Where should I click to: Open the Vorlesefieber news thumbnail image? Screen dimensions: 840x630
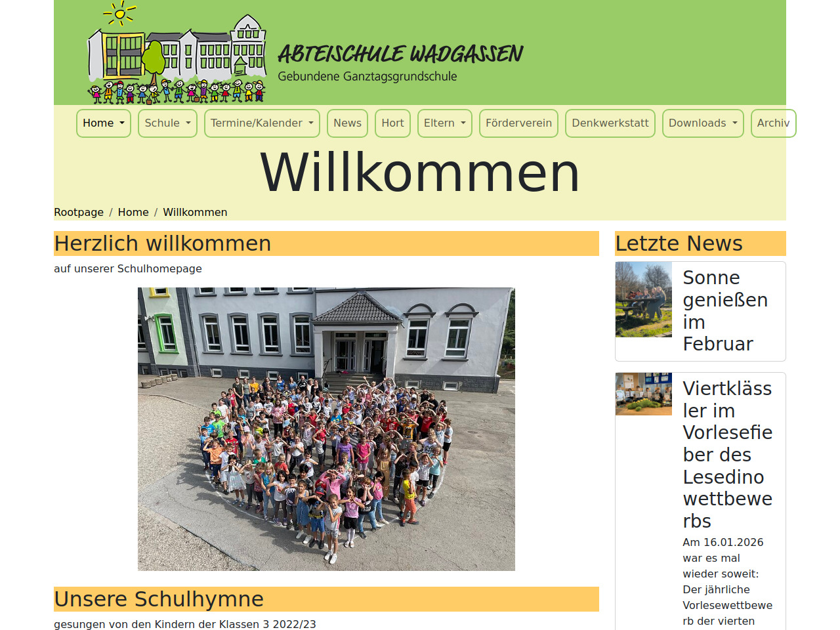[x=644, y=394]
